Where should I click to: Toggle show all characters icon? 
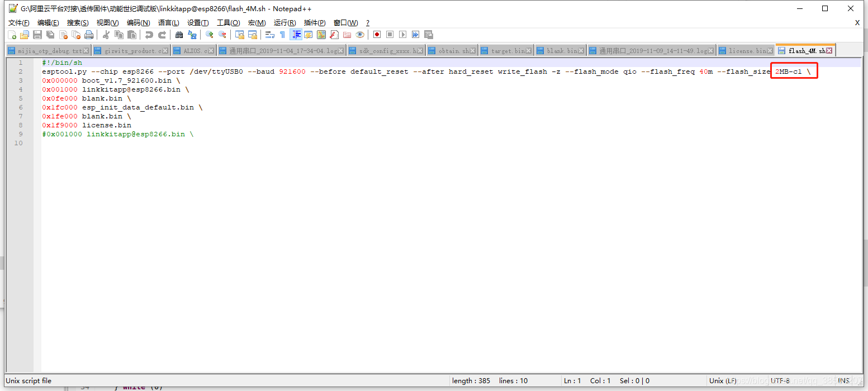[x=282, y=35]
